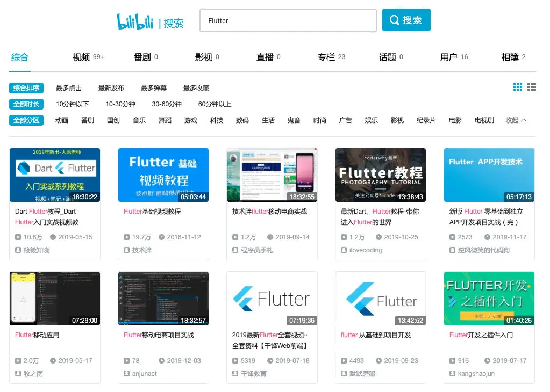Image resolution: width=550 pixels, height=392 pixels.
Task: Filter by 音乐 category
Action: (x=139, y=120)
